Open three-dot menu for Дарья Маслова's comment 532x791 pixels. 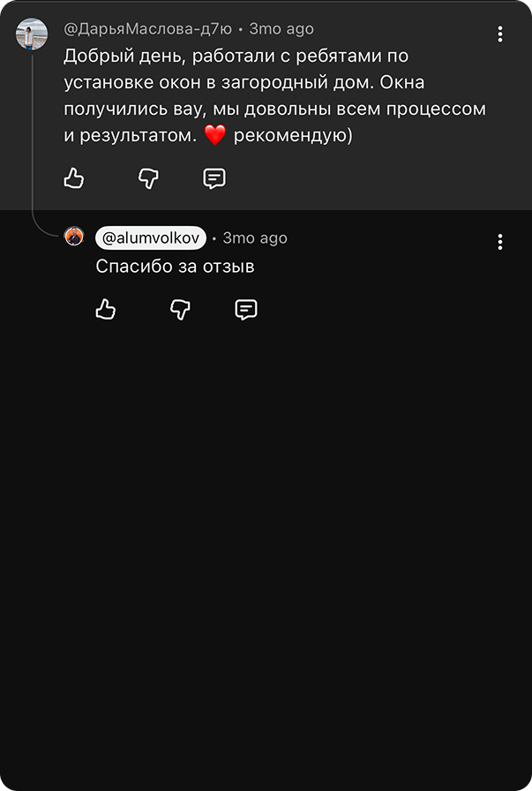499,34
